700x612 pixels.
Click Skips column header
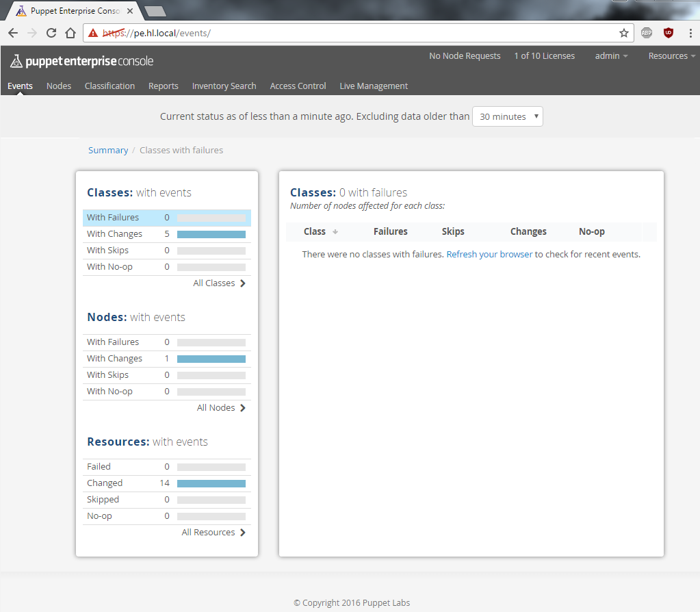tap(453, 231)
